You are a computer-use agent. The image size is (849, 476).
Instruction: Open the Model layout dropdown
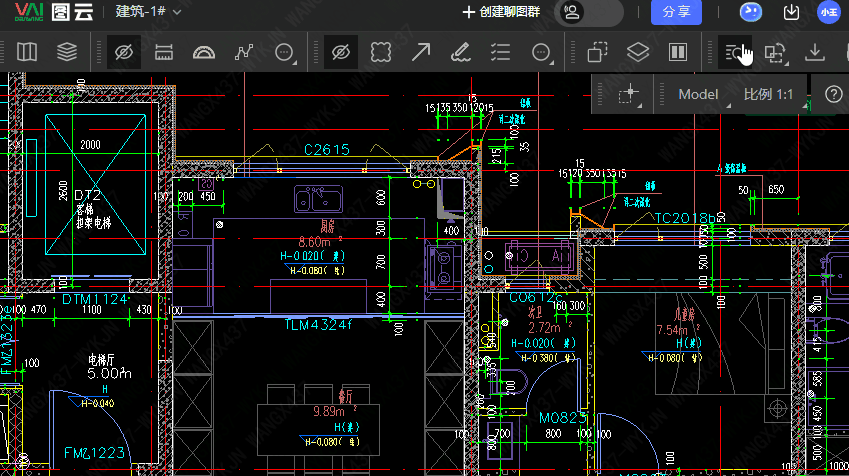700,94
